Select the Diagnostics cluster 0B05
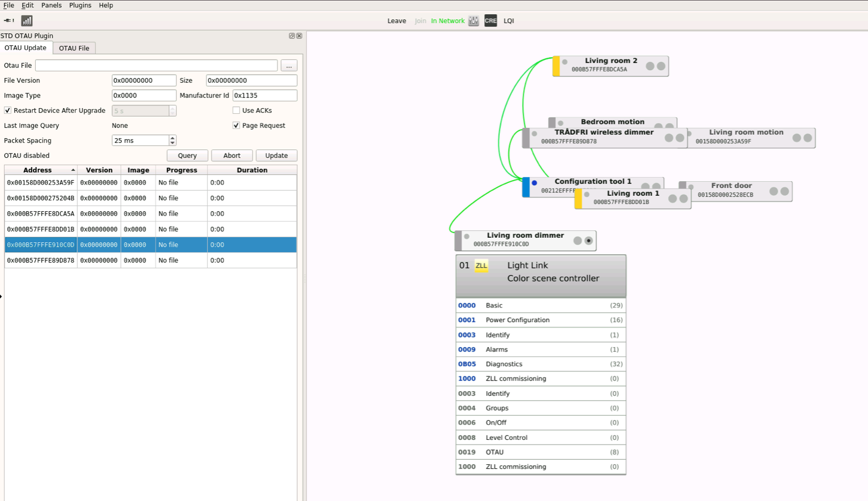This screenshot has height=501, width=868. (x=541, y=364)
